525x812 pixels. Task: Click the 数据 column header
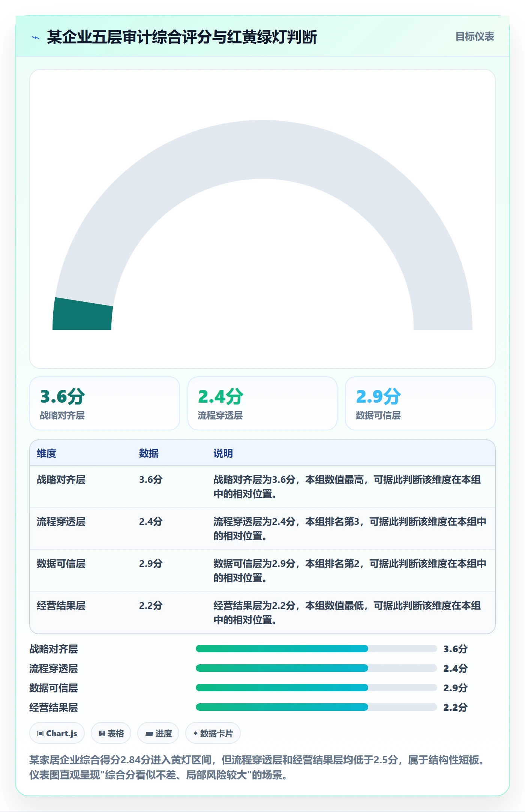149,453
